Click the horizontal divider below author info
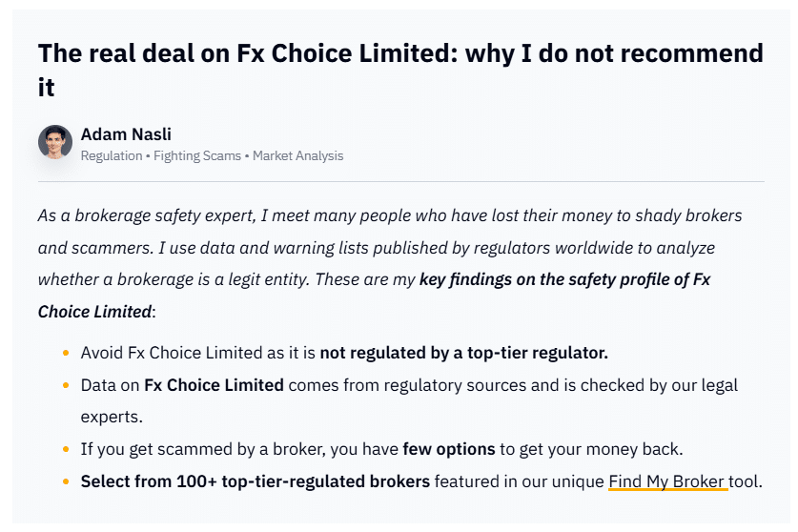 pyautogui.click(x=400, y=181)
